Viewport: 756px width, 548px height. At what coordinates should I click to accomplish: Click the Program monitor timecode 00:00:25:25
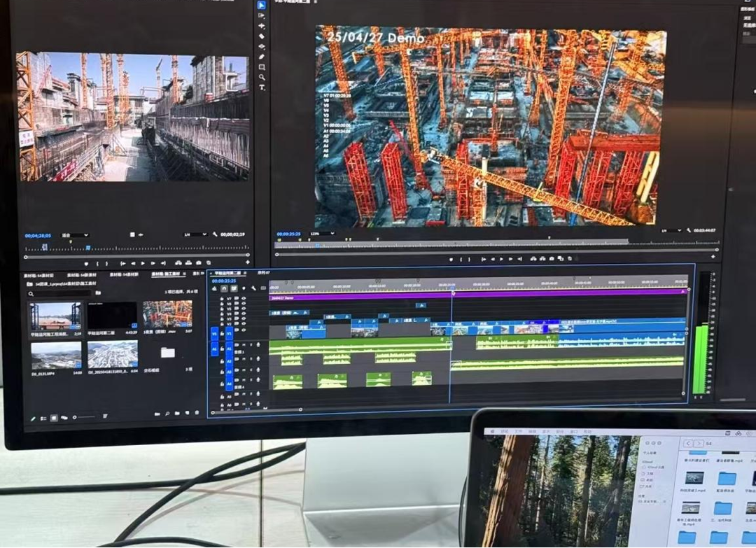coord(289,234)
